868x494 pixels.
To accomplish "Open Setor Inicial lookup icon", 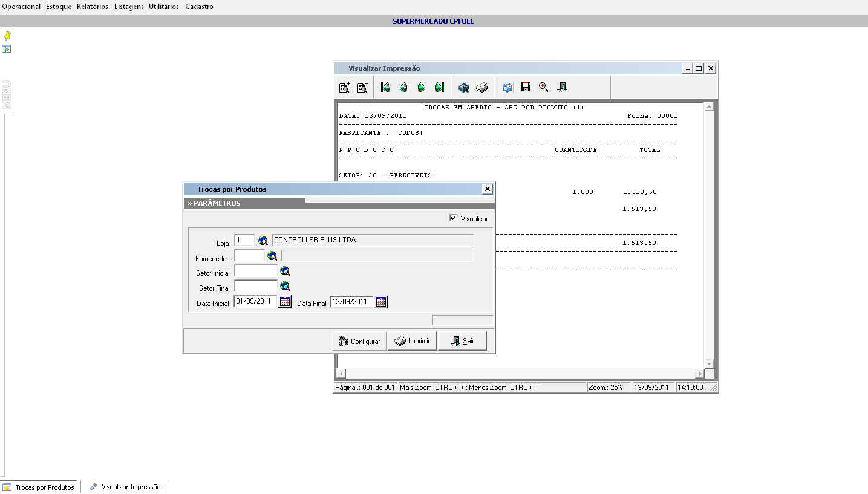I will coord(285,271).
